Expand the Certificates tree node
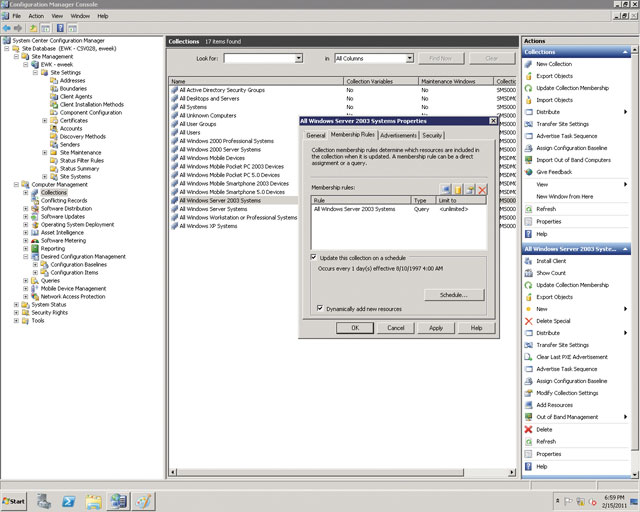The height and width of the screenshot is (512, 640). 44,120
